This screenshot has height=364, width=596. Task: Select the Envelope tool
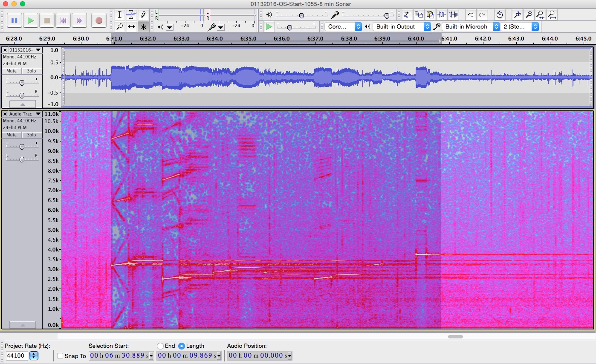(131, 14)
